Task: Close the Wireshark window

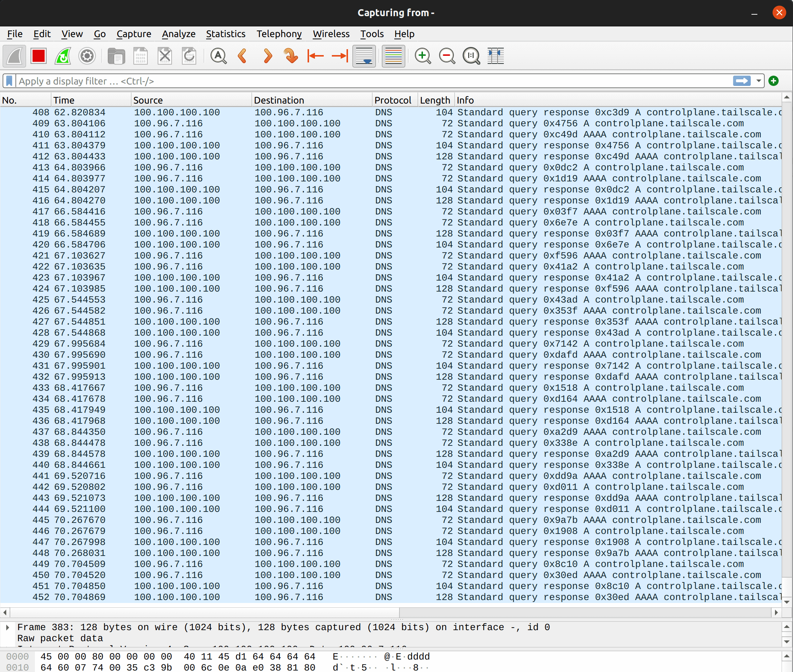Action: tap(779, 12)
